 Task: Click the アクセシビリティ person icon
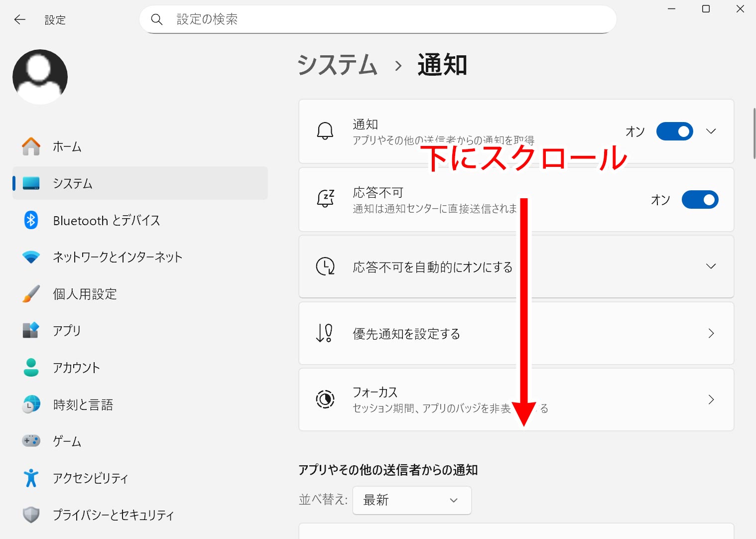point(31,478)
